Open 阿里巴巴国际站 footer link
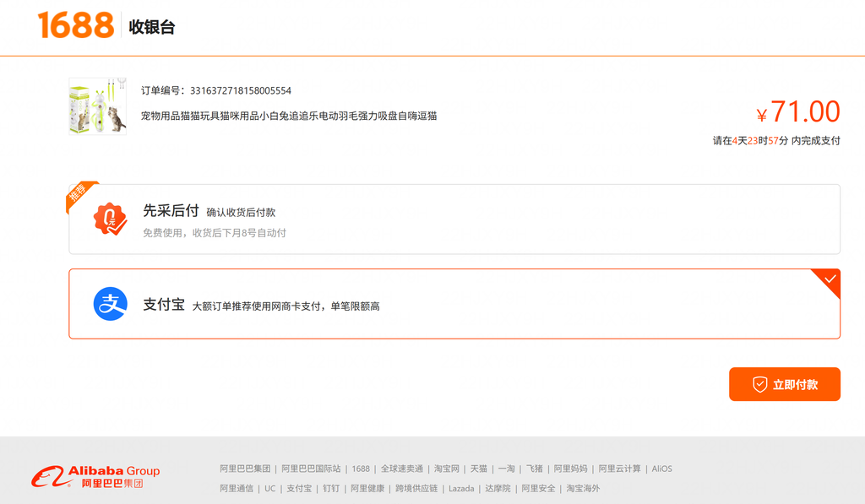This screenshot has height=504, width=865. tap(311, 469)
